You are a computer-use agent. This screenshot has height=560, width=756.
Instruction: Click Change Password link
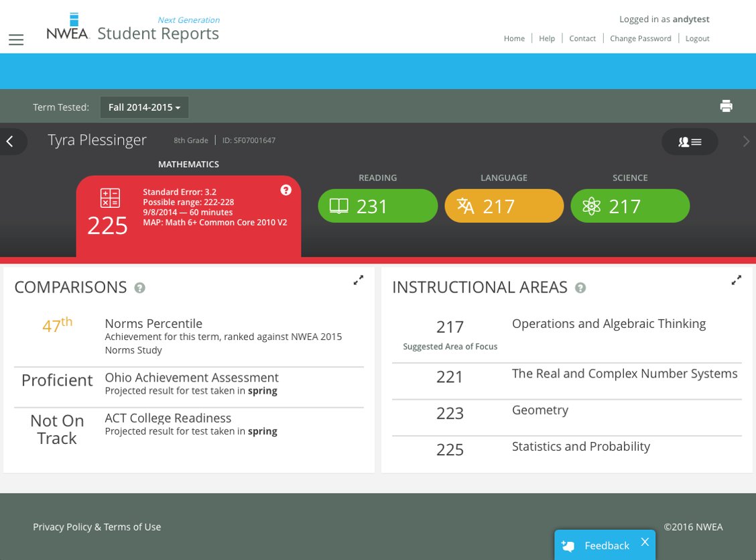(640, 39)
